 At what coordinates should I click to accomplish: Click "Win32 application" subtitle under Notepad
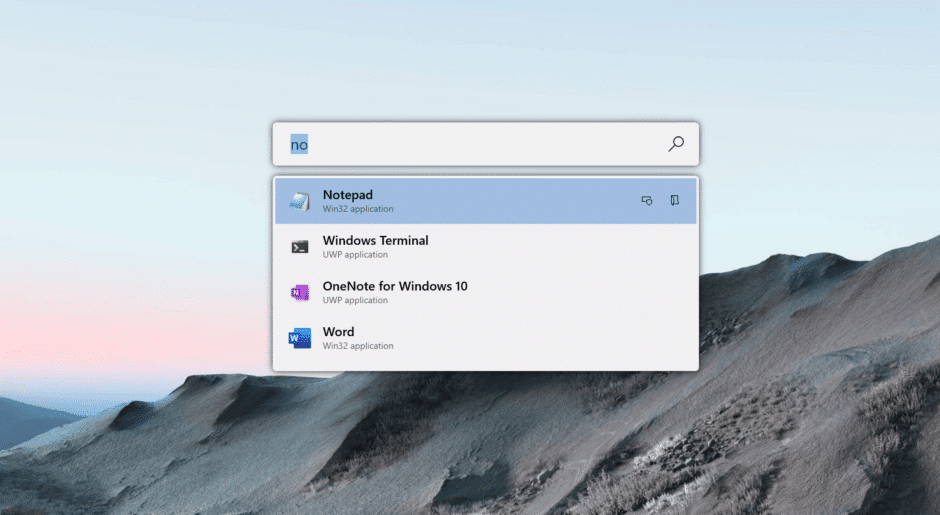pos(358,209)
